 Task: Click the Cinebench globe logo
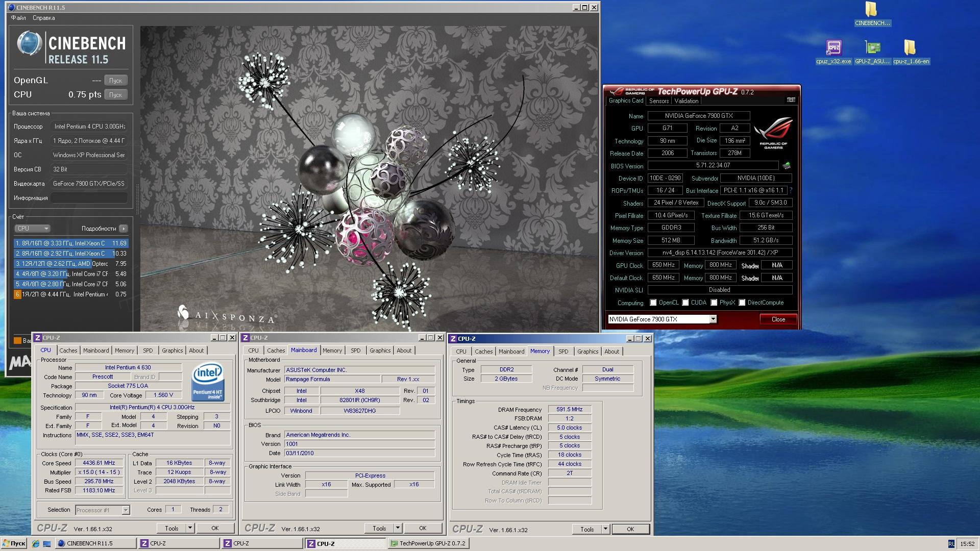click(29, 44)
